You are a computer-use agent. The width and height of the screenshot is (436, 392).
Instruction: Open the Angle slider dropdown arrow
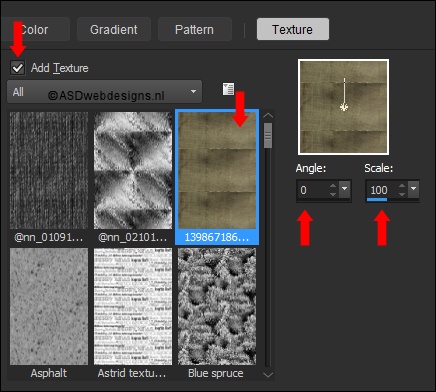[x=345, y=189]
